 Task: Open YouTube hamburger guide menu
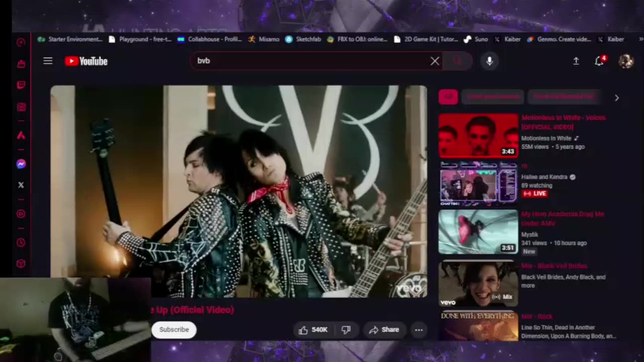(x=48, y=61)
